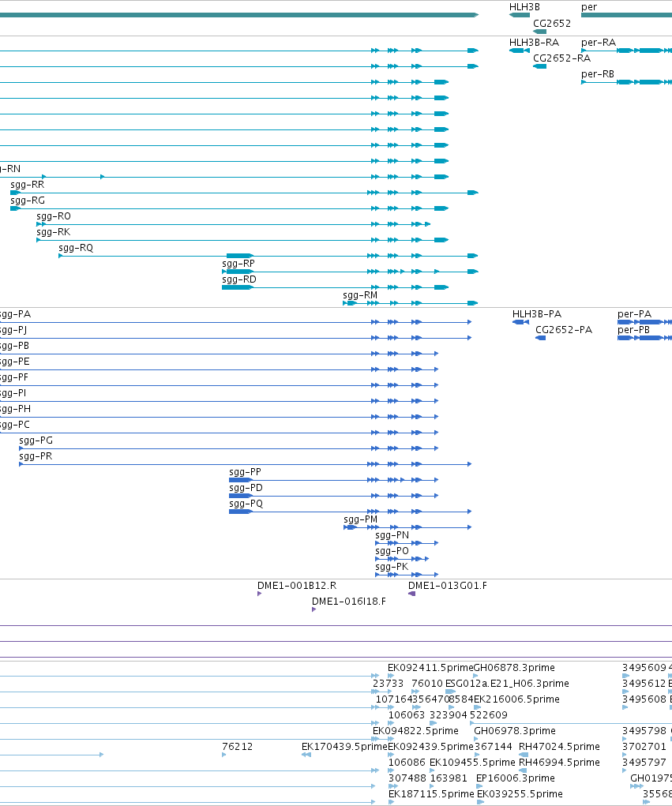Select the HLH3B gene label
Image resolution: width=672 pixels, height=806 pixels.
(524, 7)
